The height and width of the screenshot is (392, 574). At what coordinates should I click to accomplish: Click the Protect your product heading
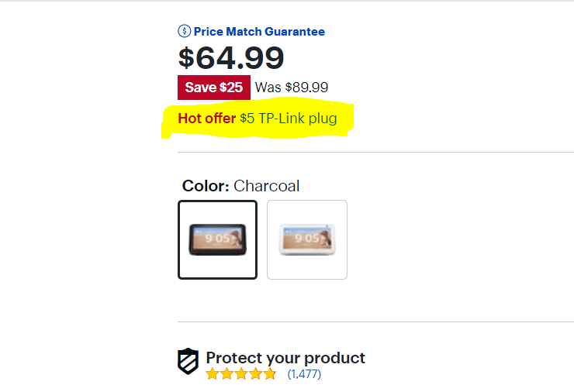[x=285, y=358]
